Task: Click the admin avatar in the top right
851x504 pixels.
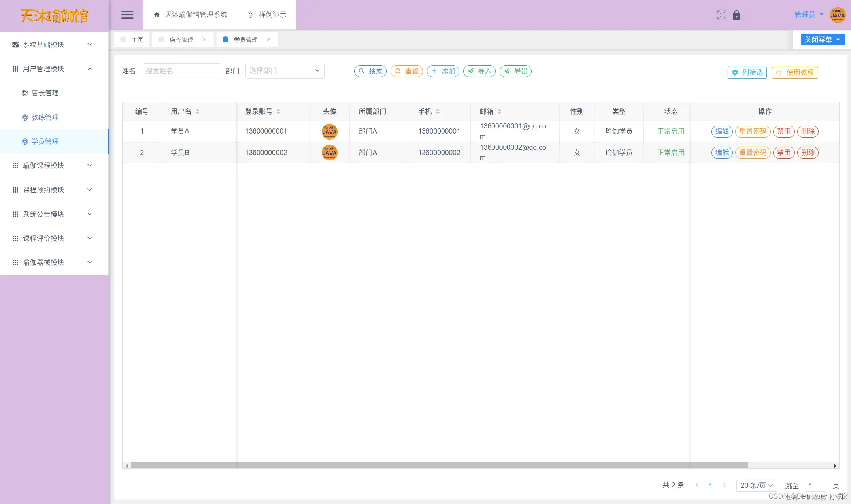Action: click(x=838, y=15)
